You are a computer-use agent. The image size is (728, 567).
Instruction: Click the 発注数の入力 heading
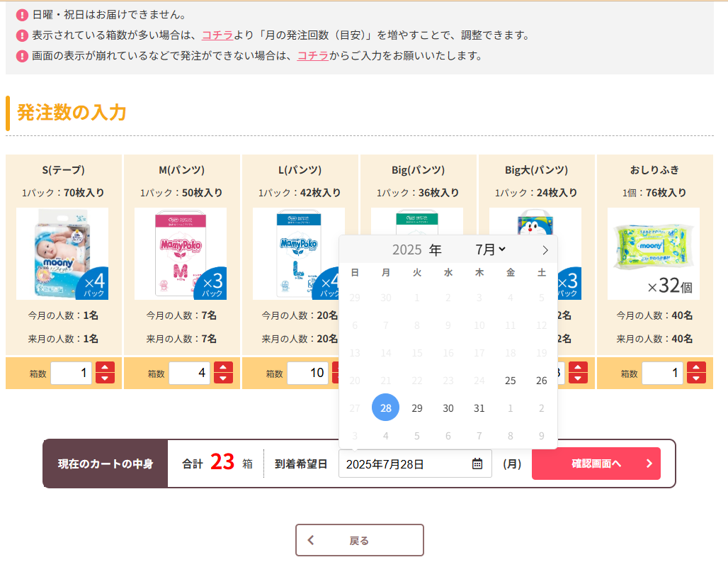click(72, 113)
